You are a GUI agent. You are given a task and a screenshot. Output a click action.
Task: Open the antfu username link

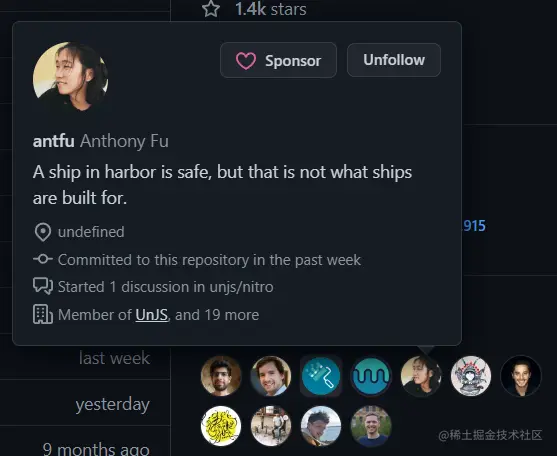pos(54,141)
